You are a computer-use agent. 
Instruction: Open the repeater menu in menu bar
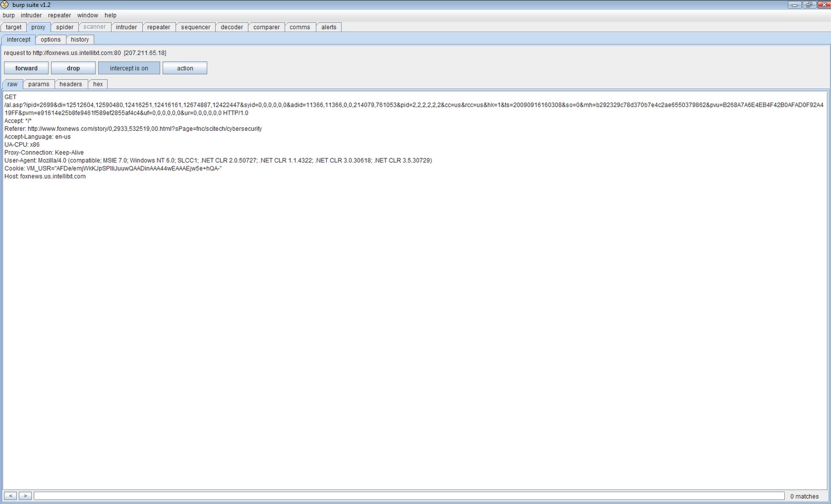point(60,16)
